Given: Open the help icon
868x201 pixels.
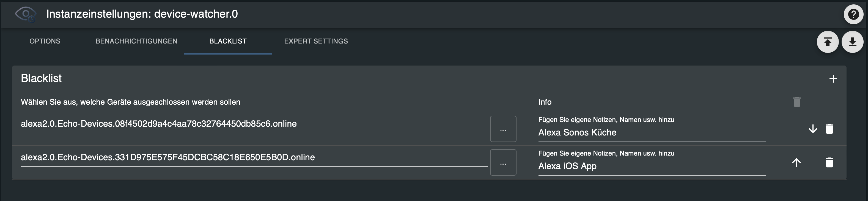Looking at the screenshot, I should [853, 15].
